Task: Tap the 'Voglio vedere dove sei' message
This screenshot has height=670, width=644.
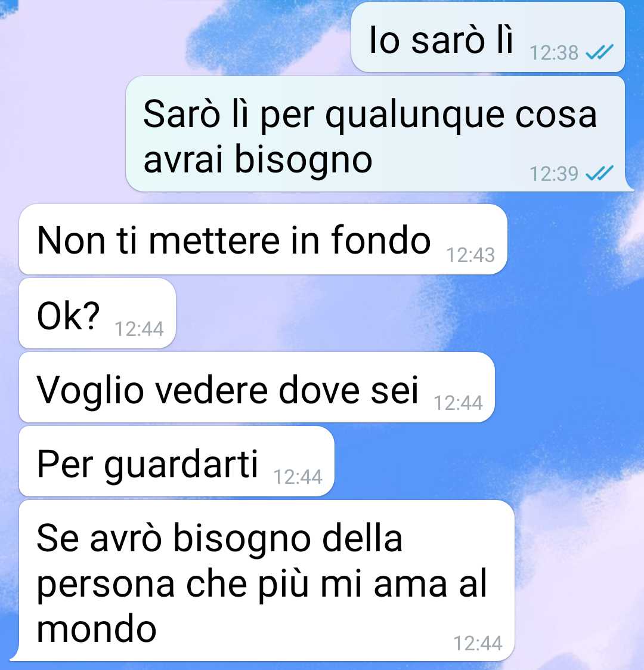Action: pyautogui.click(x=256, y=387)
